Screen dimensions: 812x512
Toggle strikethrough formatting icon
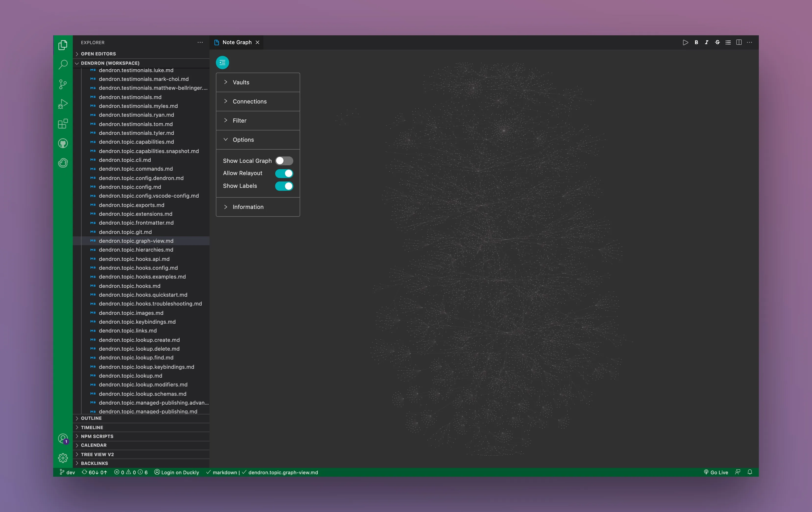coord(717,42)
